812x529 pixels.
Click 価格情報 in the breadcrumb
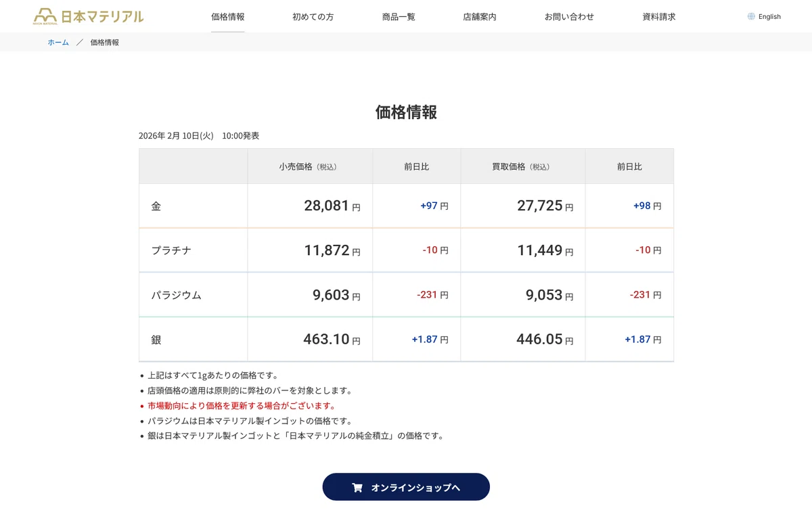105,42
